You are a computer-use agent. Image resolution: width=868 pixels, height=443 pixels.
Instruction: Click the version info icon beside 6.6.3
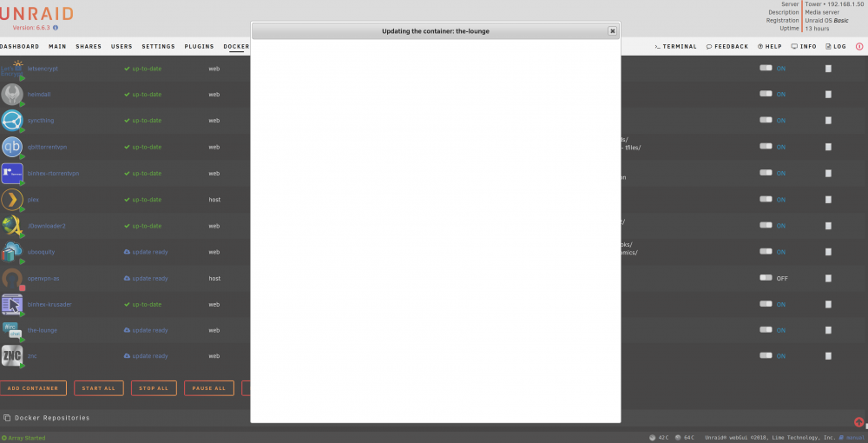56,28
